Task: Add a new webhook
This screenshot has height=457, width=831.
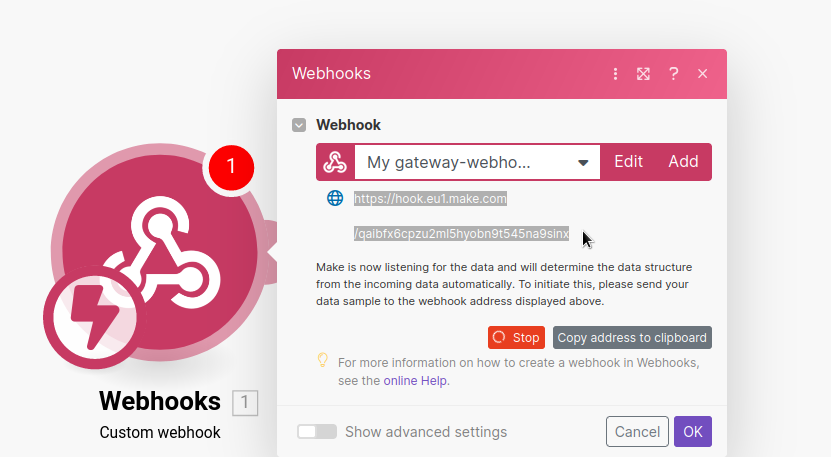Action: tap(683, 162)
